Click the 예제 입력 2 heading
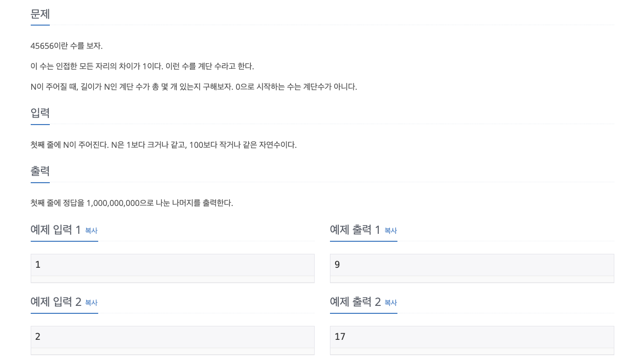 (x=56, y=302)
